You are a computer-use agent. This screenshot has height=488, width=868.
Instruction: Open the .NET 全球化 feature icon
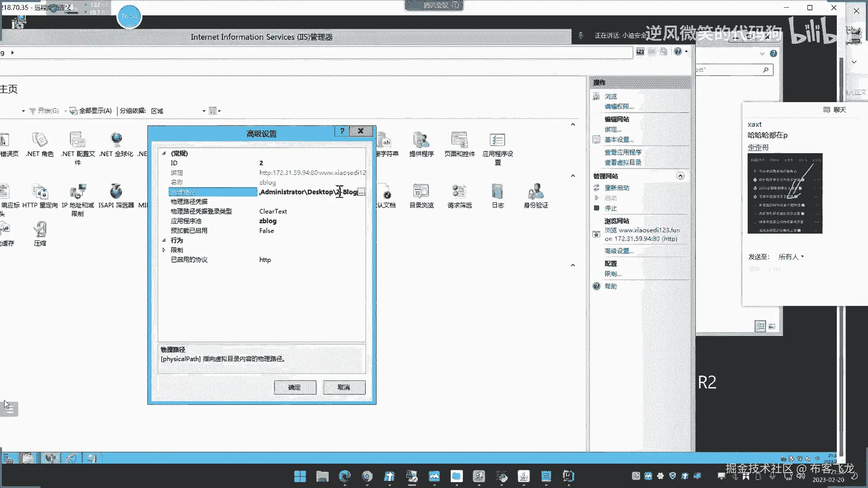(x=116, y=145)
